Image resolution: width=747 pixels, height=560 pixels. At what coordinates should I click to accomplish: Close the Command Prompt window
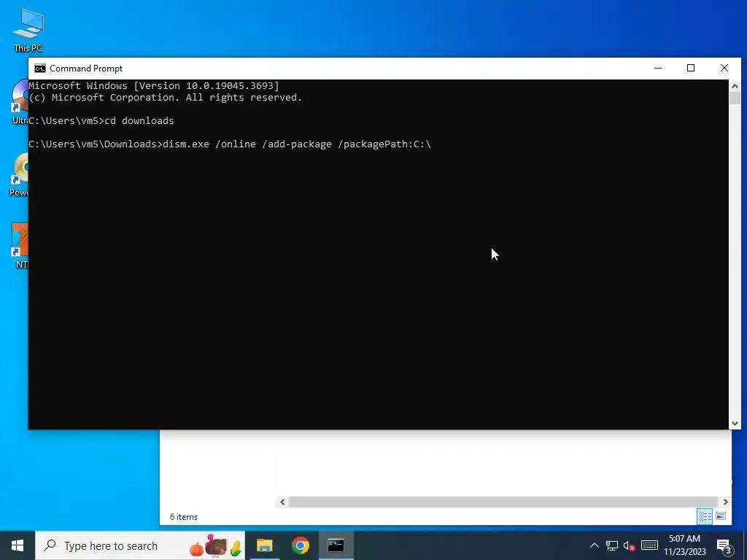724,68
